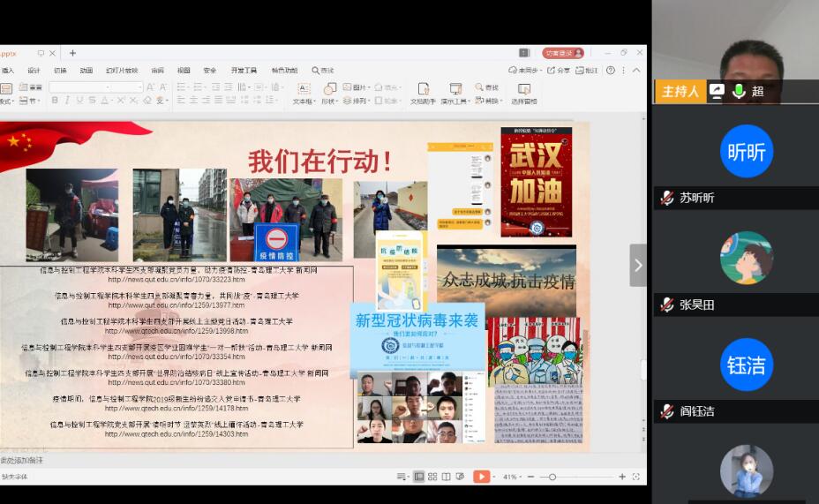Click the 批注 comments button
Image resolution: width=819 pixels, height=504 pixels.
point(587,71)
